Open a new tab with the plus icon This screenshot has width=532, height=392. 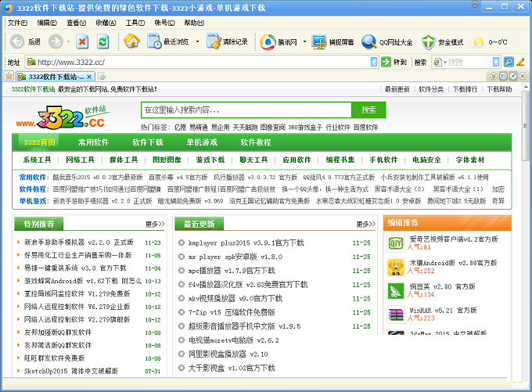pos(102,77)
